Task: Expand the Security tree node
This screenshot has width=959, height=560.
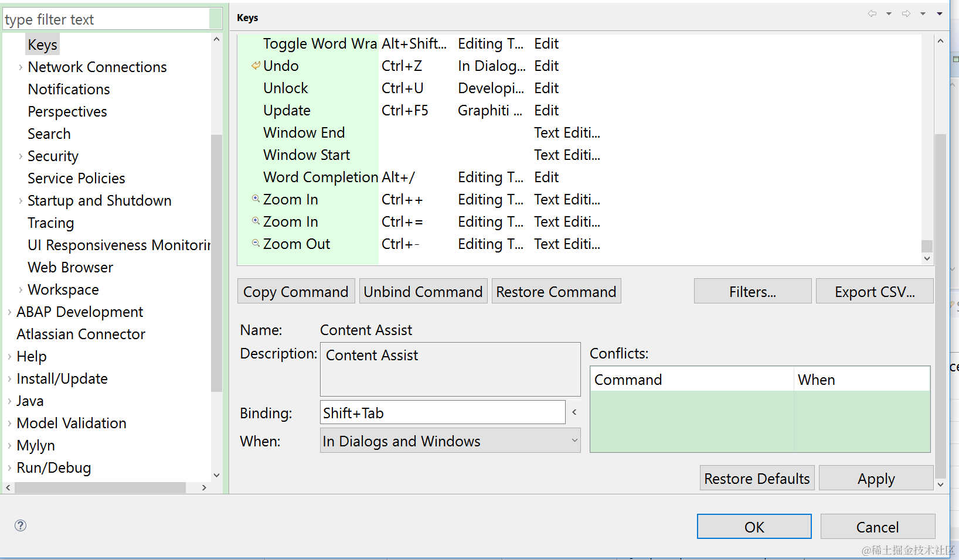Action: (21, 156)
